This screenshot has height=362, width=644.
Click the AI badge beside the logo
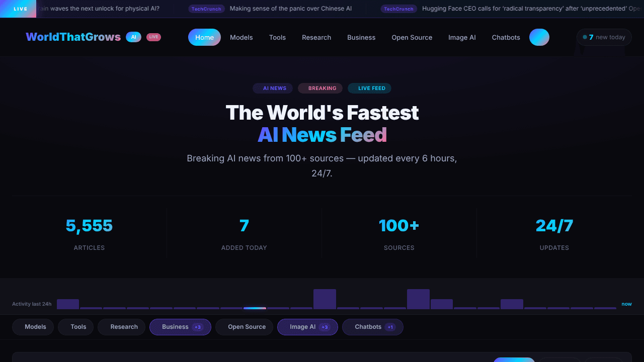133,37
